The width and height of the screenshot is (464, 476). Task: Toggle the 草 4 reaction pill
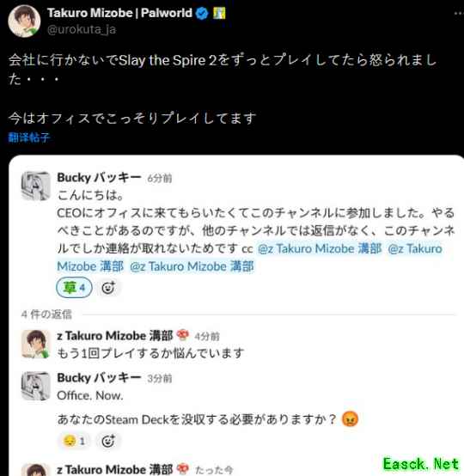74,287
